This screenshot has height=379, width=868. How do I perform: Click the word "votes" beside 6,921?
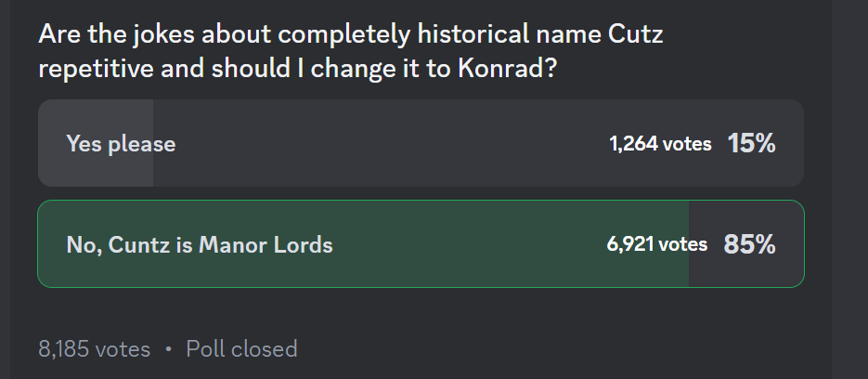683,245
